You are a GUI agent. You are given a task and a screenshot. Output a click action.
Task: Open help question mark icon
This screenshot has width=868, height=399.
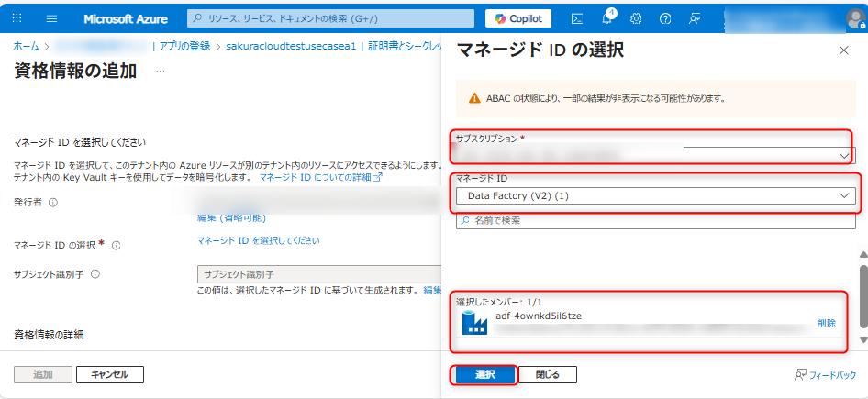pyautogui.click(x=665, y=18)
